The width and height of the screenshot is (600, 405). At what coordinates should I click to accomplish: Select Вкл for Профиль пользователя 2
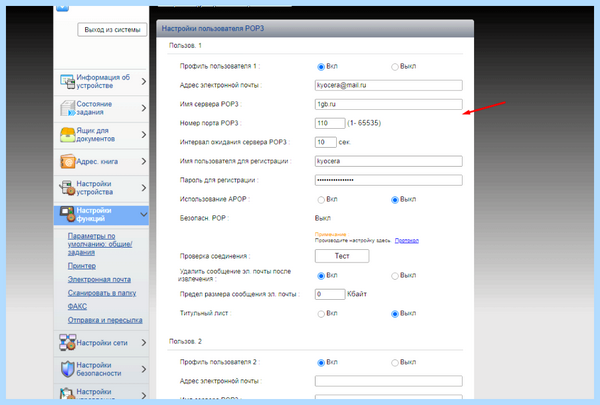pos(321,363)
